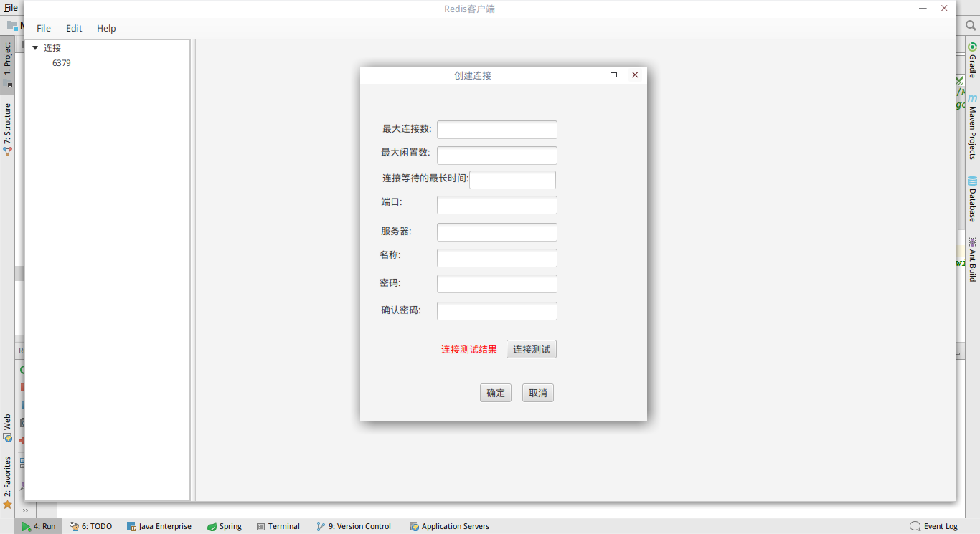Viewport: 980px width, 534px height.
Task: Open the Application Servers tool window
Action: coord(450,526)
